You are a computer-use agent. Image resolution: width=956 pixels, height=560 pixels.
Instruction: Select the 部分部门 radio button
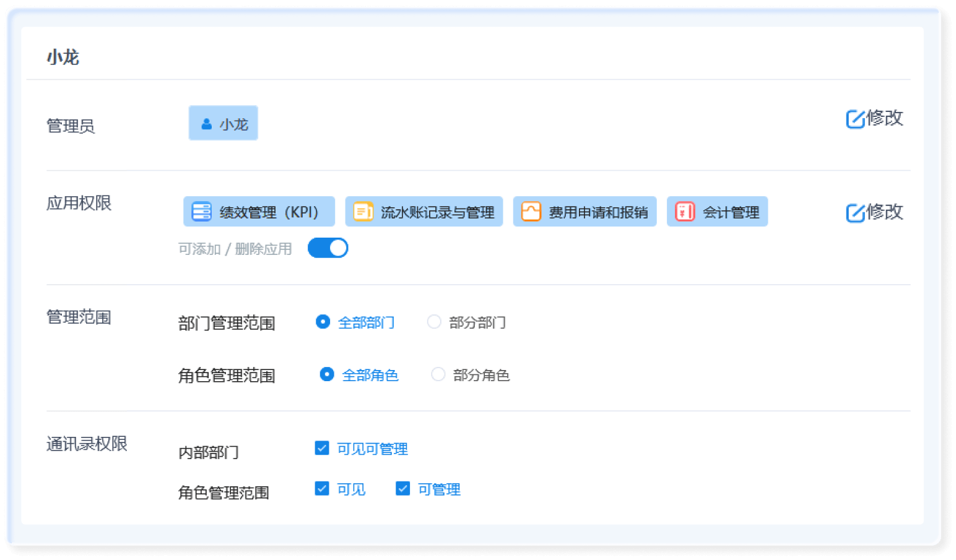434,322
